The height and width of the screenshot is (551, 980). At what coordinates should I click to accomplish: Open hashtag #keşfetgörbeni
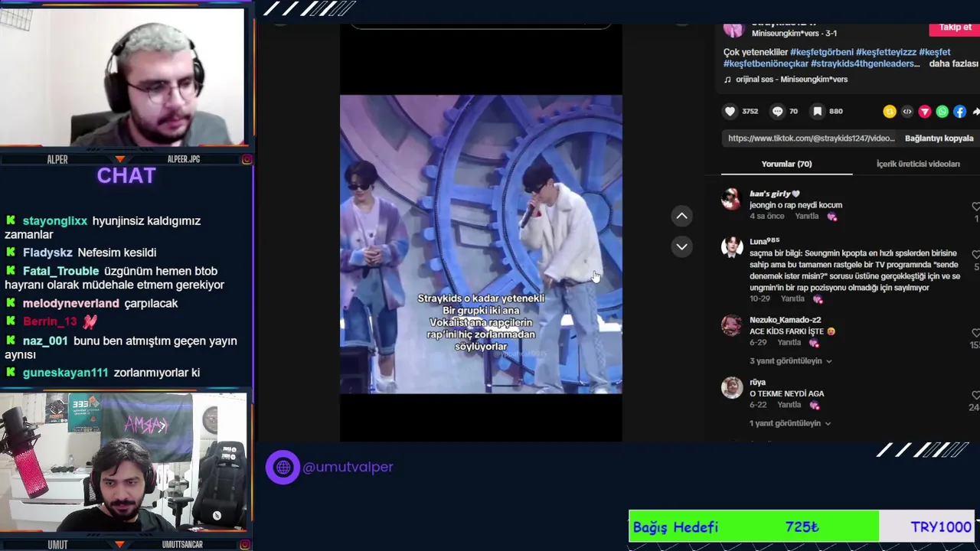(x=822, y=53)
